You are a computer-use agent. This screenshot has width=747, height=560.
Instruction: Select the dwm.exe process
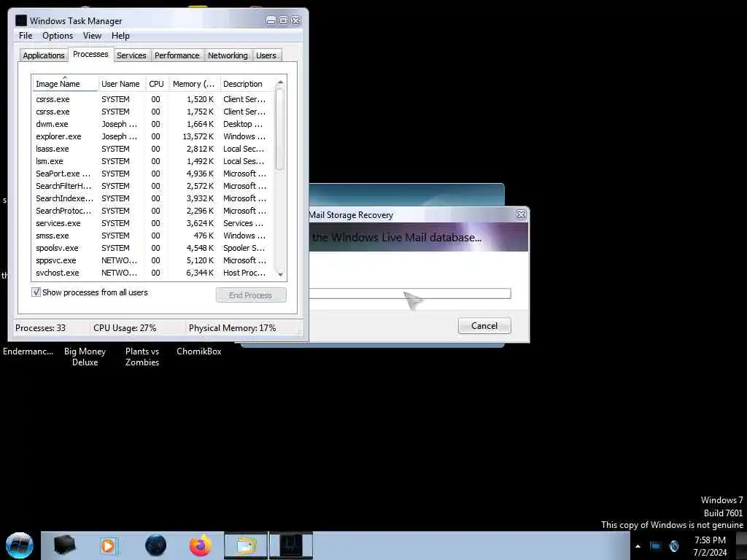(x=153, y=124)
